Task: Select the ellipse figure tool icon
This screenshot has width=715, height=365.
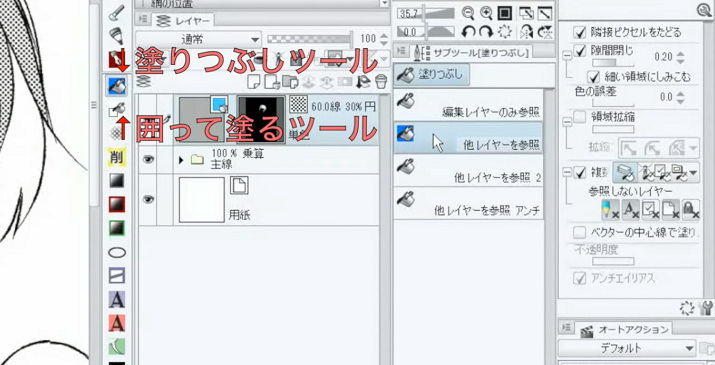Action: [117, 252]
